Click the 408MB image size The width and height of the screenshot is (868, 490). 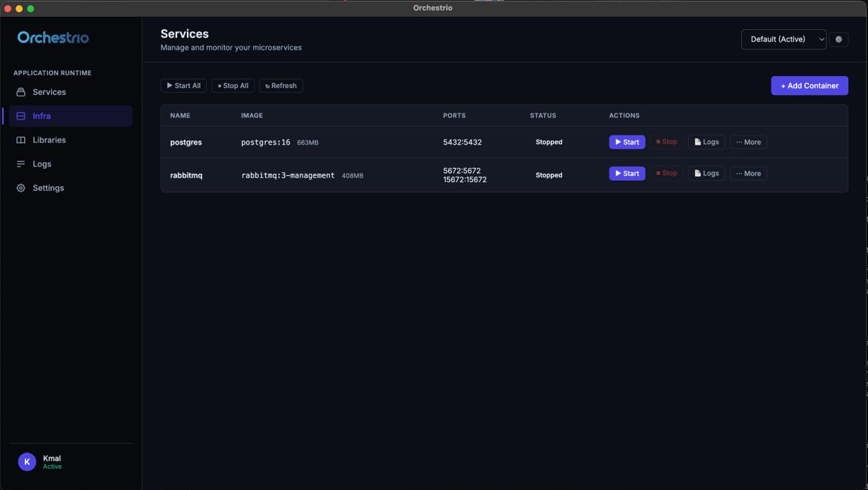(x=352, y=175)
